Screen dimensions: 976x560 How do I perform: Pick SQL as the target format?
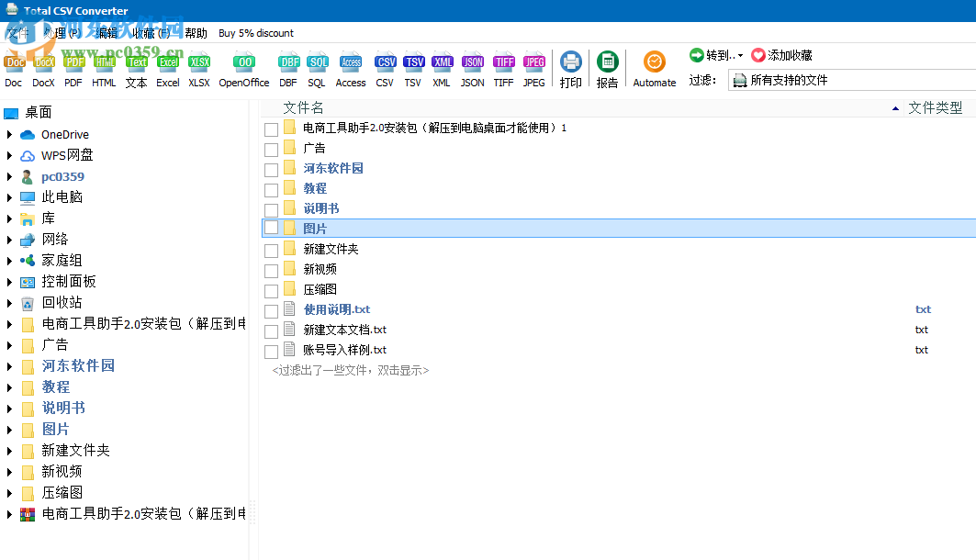click(x=317, y=67)
